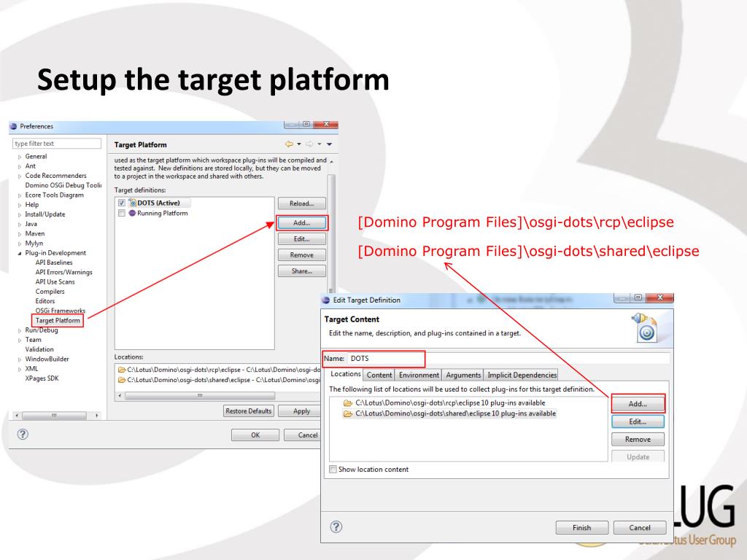Click the preferences tree horizontal scrollbar
The image size is (747, 560).
coord(54,415)
